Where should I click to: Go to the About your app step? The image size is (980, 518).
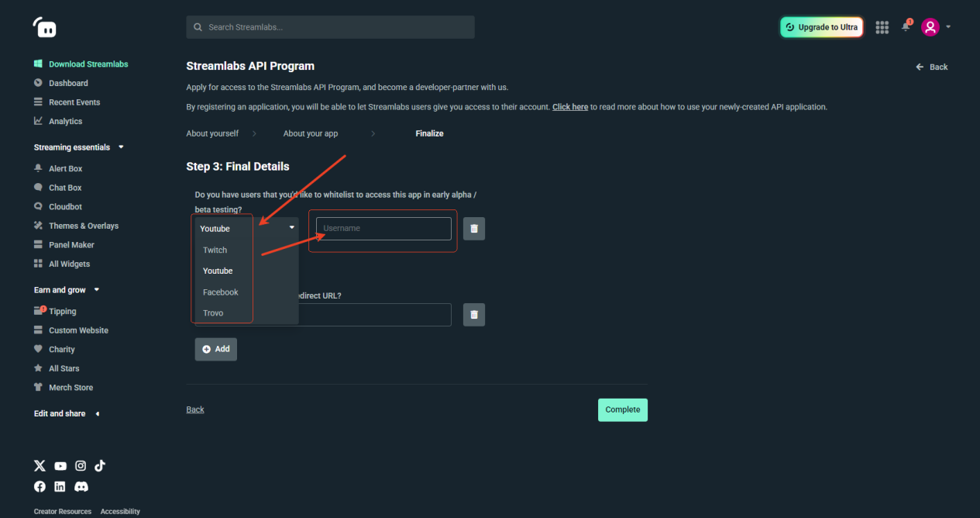(x=311, y=133)
